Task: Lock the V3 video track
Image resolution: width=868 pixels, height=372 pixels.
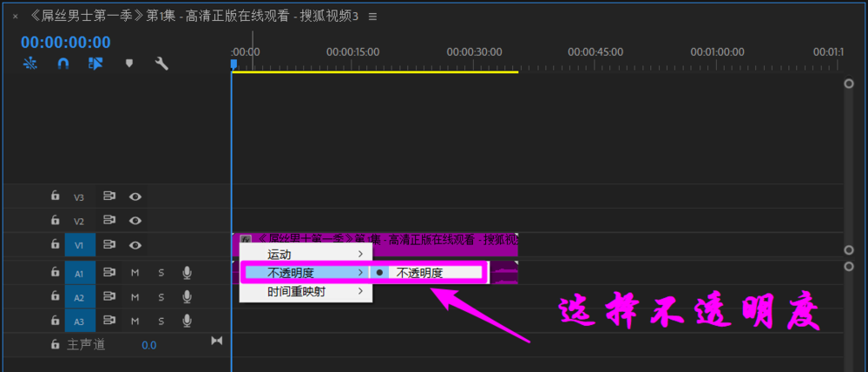Action: pos(55,196)
